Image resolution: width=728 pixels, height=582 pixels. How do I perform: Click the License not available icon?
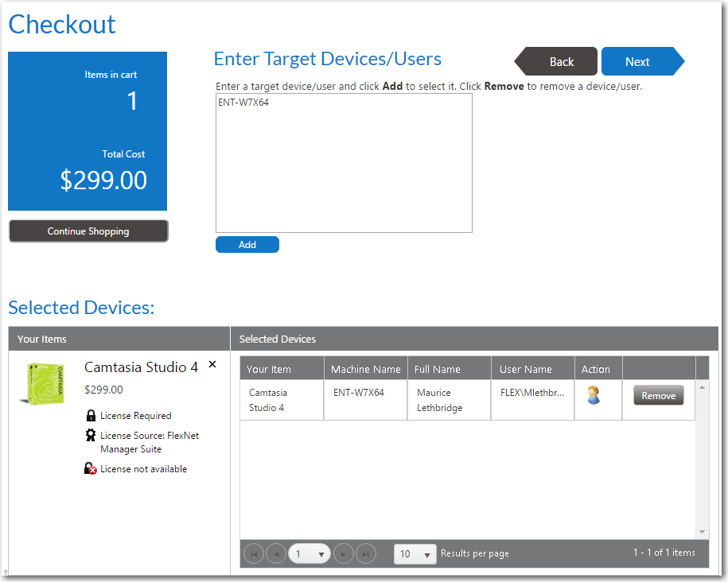pos(90,468)
